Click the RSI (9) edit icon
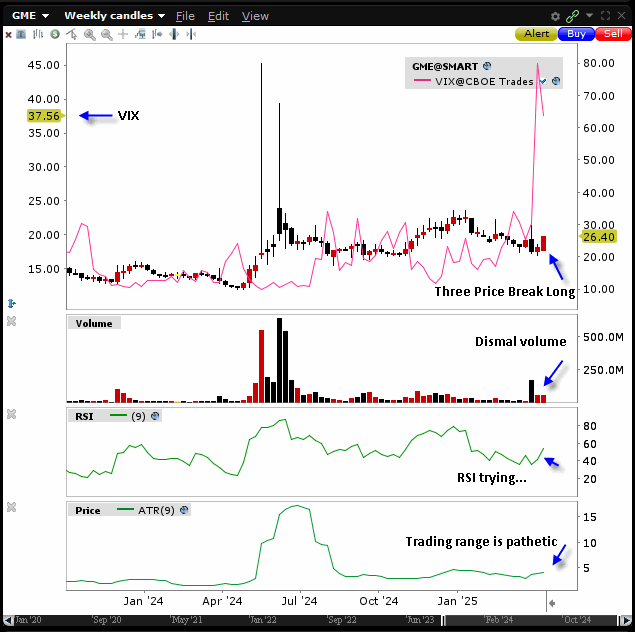Viewport: 635px width, 632px height. pyautogui.click(x=155, y=416)
